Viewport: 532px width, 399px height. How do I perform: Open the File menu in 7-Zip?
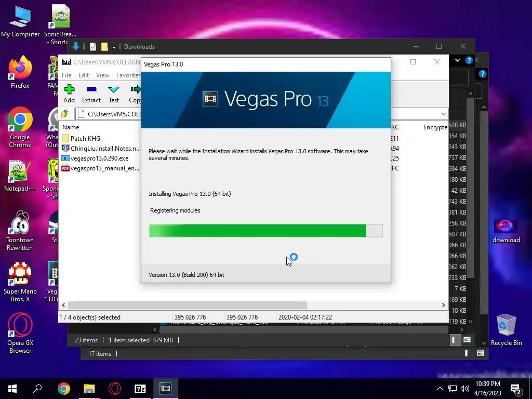66,75
